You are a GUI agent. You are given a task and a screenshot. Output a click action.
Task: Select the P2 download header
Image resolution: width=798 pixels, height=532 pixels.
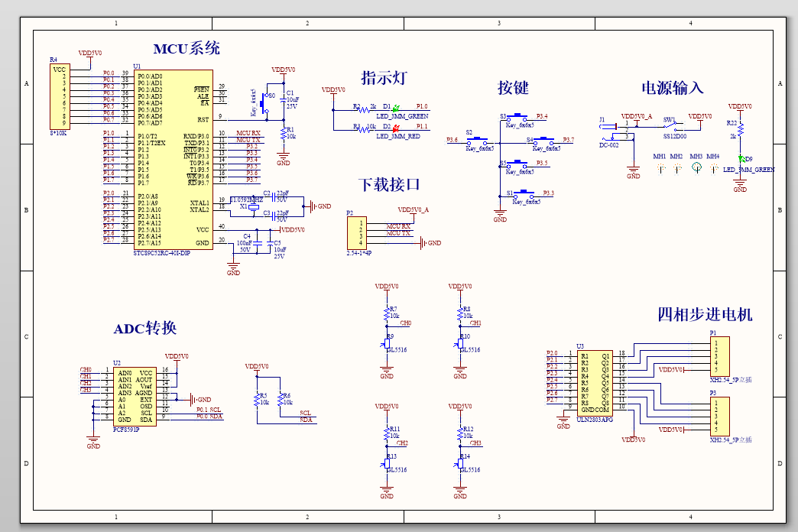[x=357, y=233]
